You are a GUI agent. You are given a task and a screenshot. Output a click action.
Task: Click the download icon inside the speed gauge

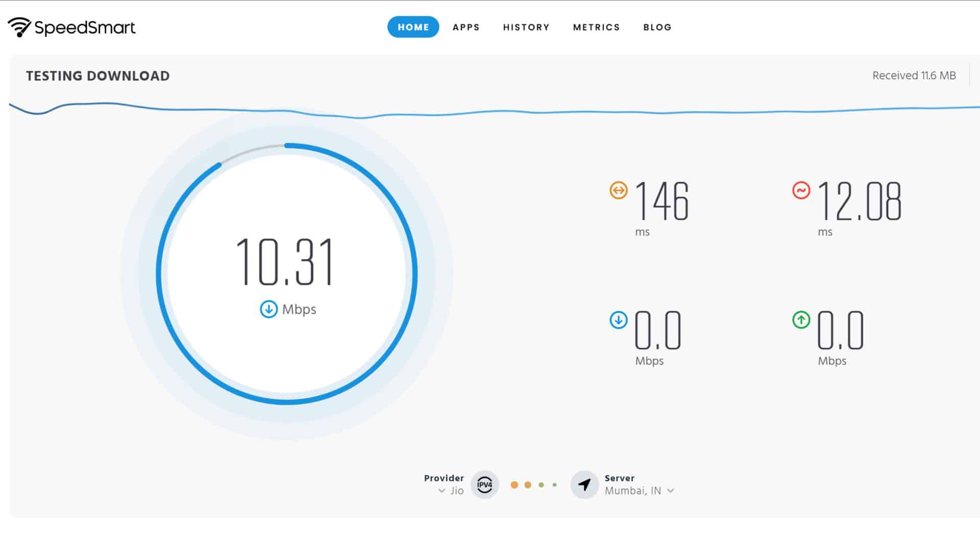point(268,309)
